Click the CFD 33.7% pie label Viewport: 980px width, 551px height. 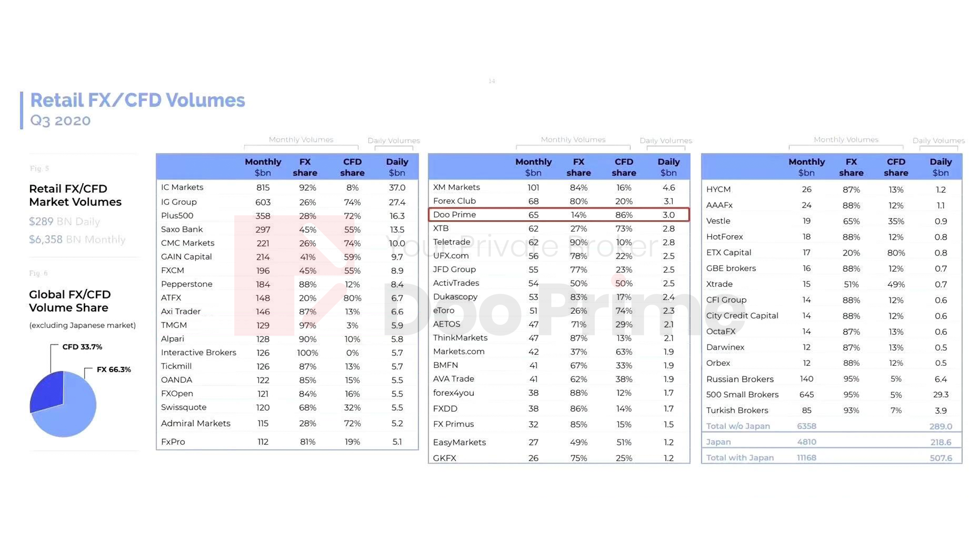point(82,347)
